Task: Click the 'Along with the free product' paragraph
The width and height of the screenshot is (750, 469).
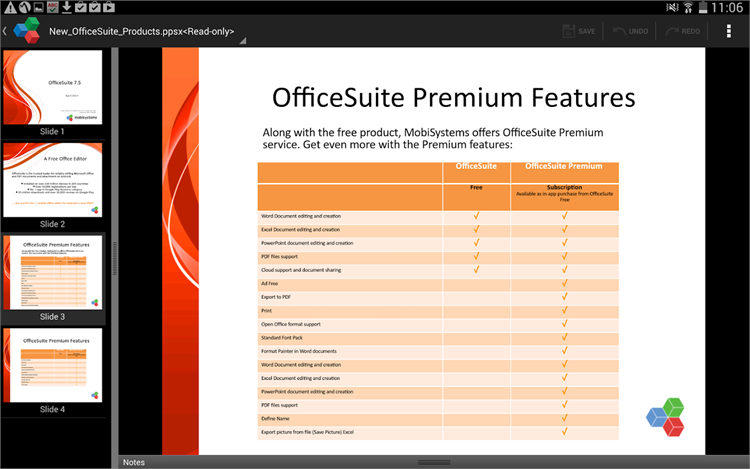Action: (433, 139)
